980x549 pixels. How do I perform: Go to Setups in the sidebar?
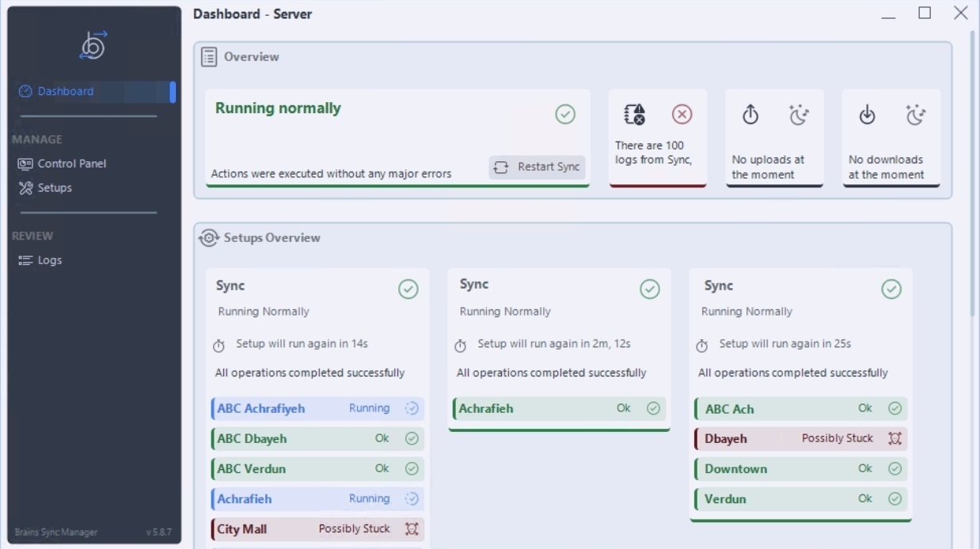click(x=55, y=187)
